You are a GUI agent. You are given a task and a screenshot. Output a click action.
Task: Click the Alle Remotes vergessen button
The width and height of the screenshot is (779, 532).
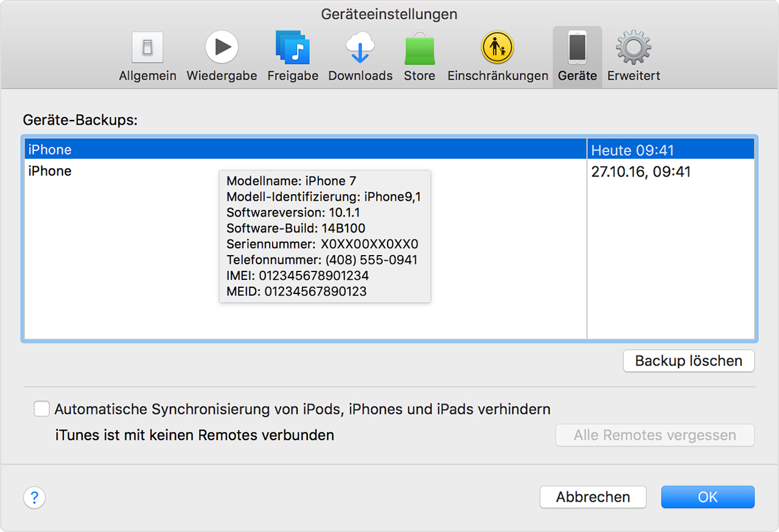pos(655,435)
